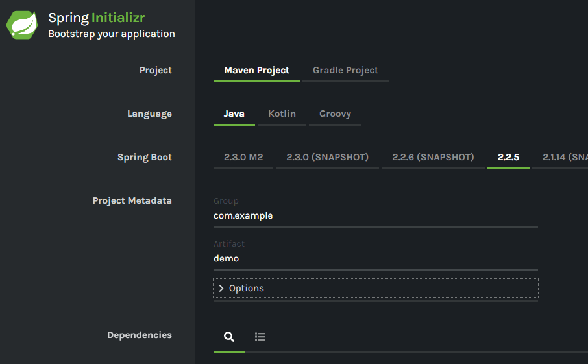Click the Bootstrap your application subtitle

pos(112,34)
